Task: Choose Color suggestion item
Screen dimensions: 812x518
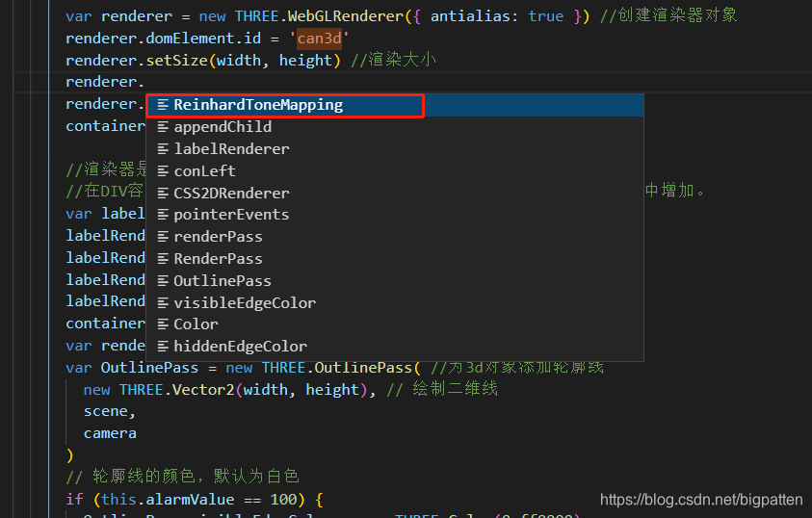Action: coord(395,324)
